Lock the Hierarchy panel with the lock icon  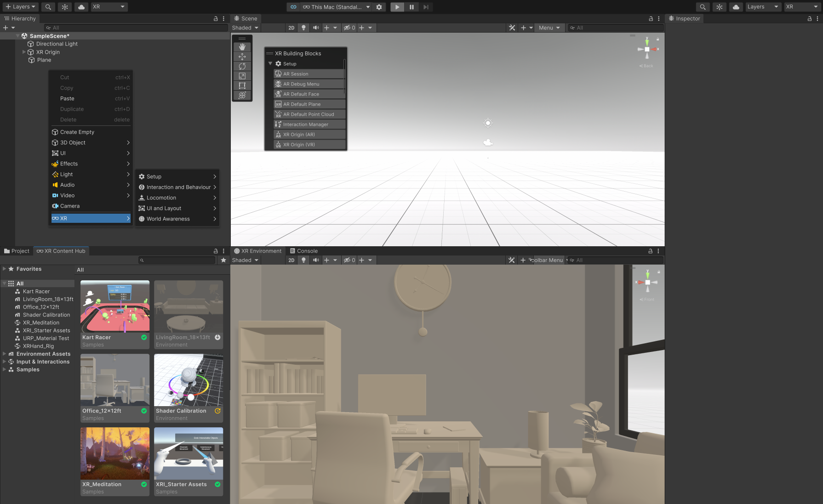click(216, 19)
